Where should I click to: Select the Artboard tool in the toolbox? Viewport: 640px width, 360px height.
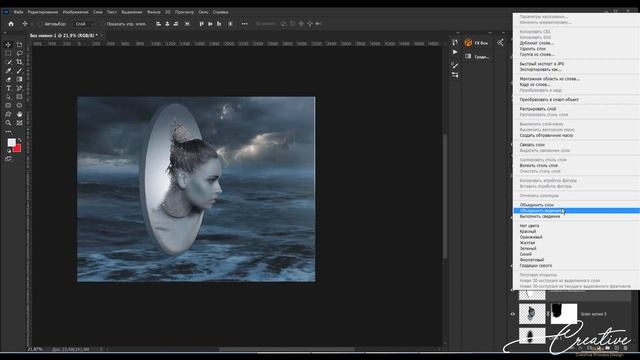19,44
